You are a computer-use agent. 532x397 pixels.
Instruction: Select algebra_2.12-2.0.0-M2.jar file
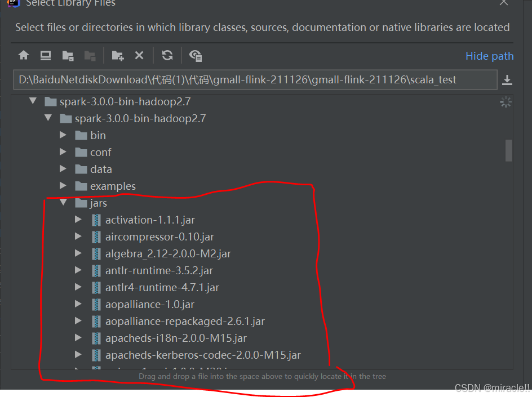pos(162,254)
